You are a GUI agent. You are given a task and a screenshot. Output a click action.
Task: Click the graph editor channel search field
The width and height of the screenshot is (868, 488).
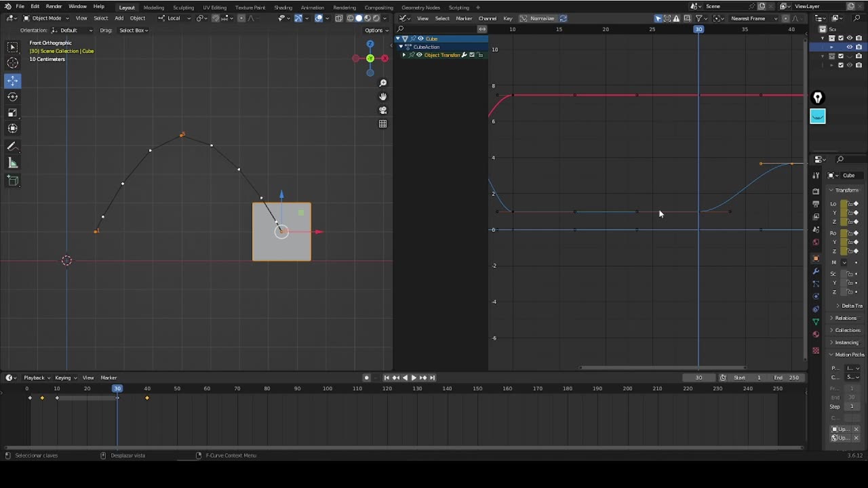pyautogui.click(x=437, y=29)
